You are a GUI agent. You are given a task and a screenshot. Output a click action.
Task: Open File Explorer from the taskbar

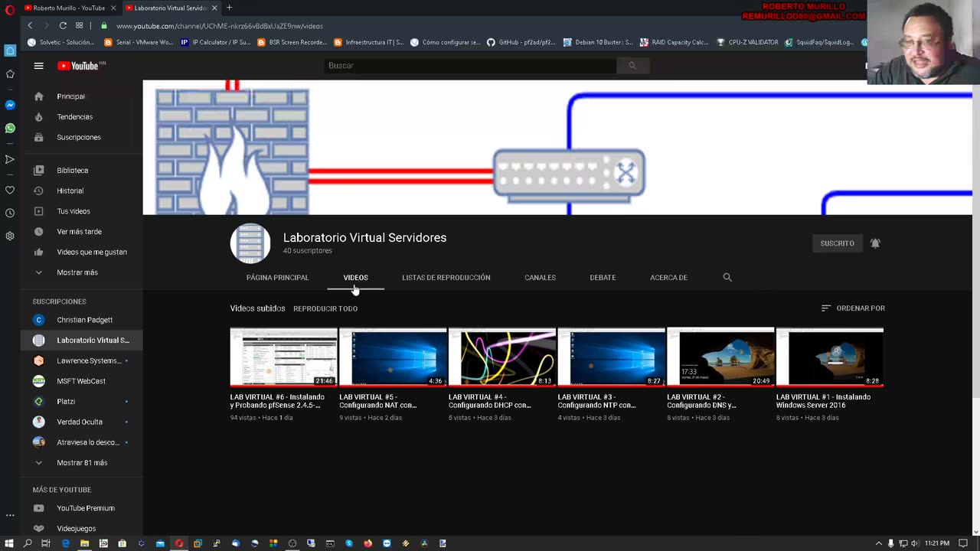click(84, 543)
